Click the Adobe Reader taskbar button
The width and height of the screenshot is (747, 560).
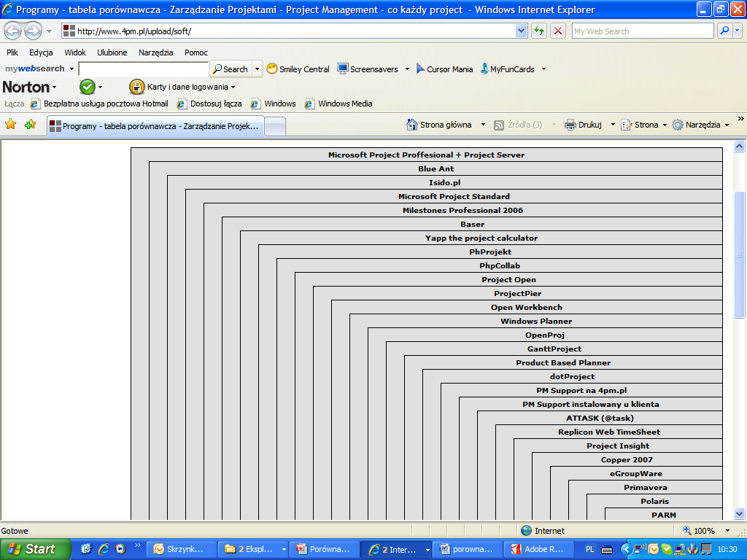[538, 549]
